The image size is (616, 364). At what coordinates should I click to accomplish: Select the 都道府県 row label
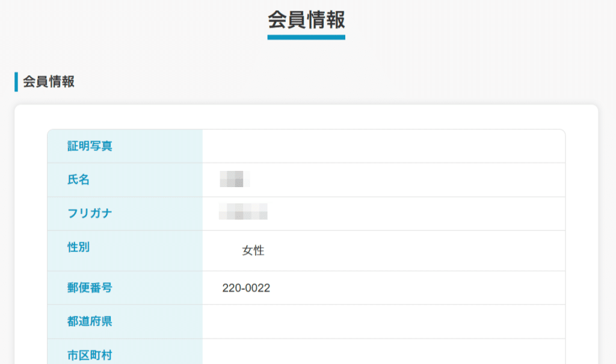click(x=90, y=321)
